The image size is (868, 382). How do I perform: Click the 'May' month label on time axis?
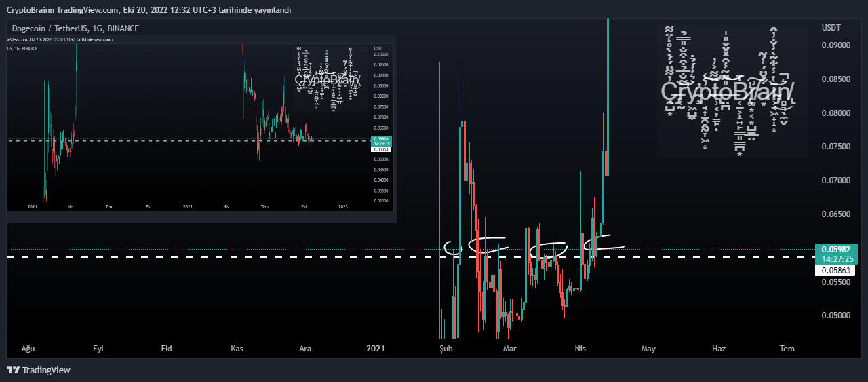[x=648, y=349]
